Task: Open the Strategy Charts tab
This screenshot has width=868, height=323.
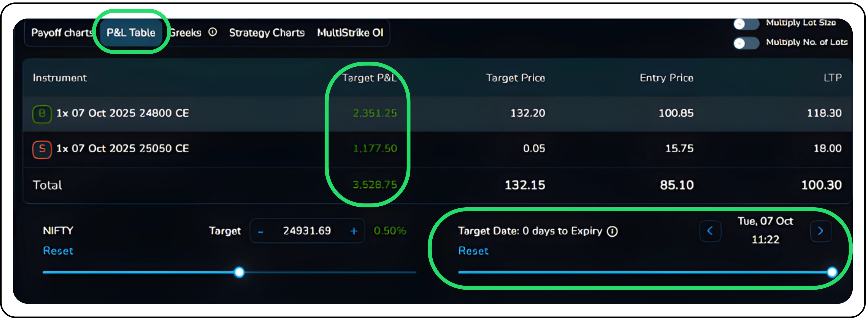Action: coord(267,33)
